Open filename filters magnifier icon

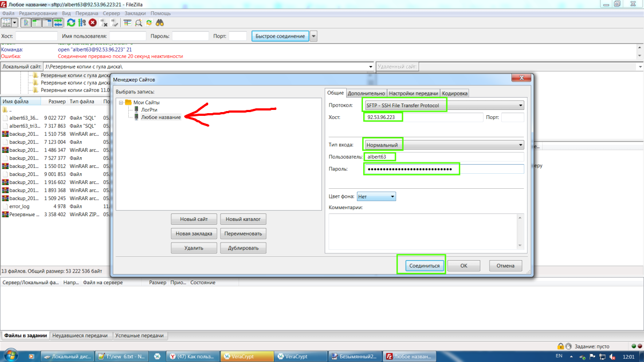click(138, 22)
